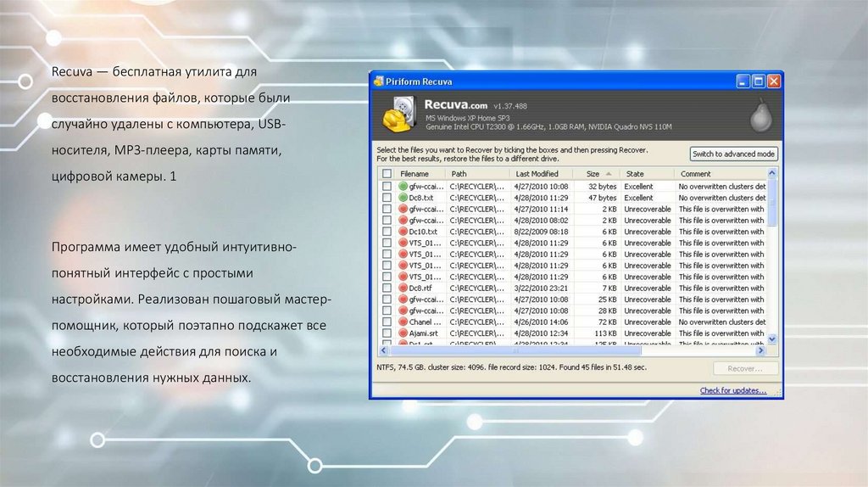Viewport: 868px width, 487px height.
Task: Select the Dc10.txt filename
Action: pos(423,232)
